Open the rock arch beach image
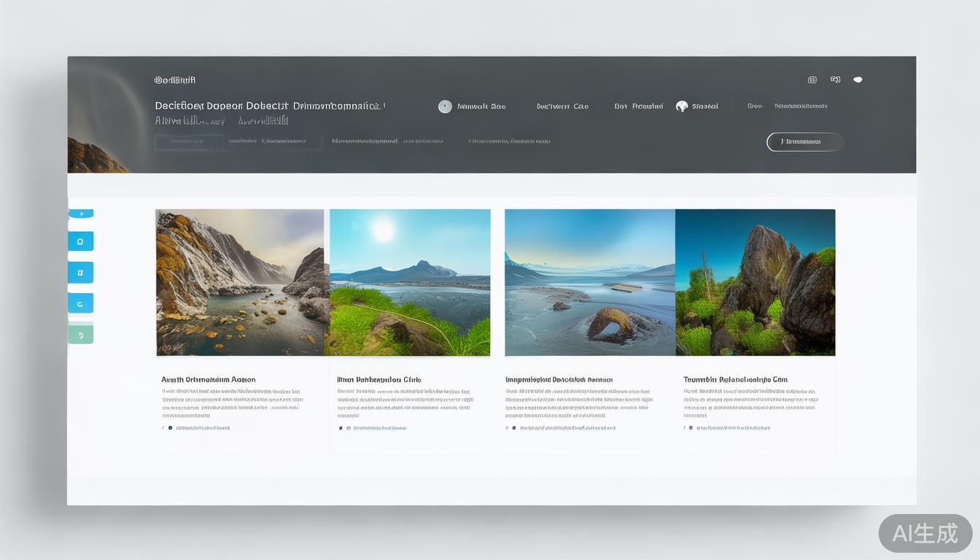Image resolution: width=980 pixels, height=560 pixels. [590, 282]
